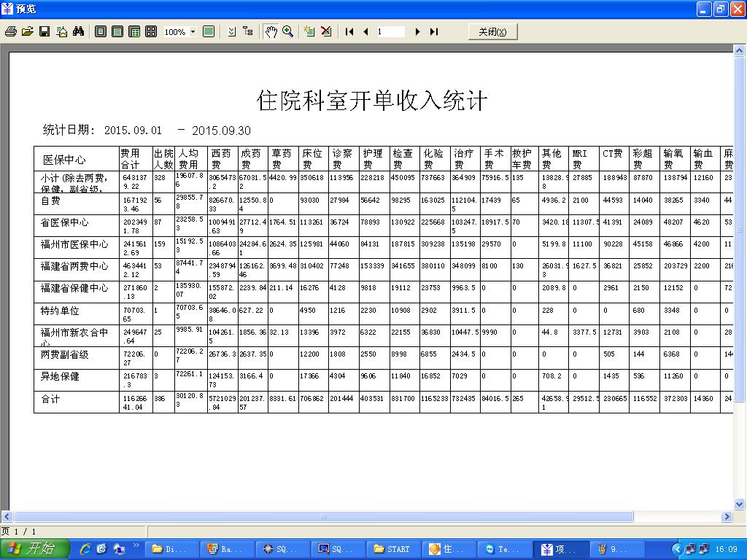This screenshot has height=560, width=747.
Task: Click the 合计 total row label
Action: tap(50, 399)
